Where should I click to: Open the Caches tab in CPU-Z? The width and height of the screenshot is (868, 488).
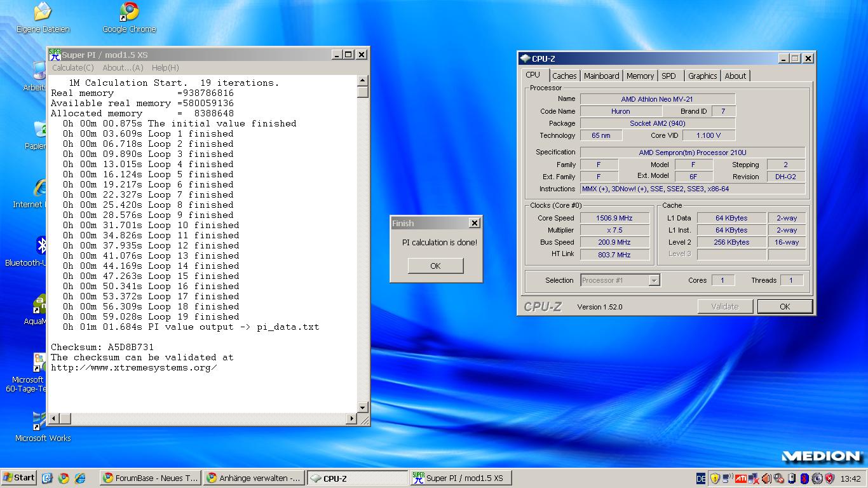(564, 76)
